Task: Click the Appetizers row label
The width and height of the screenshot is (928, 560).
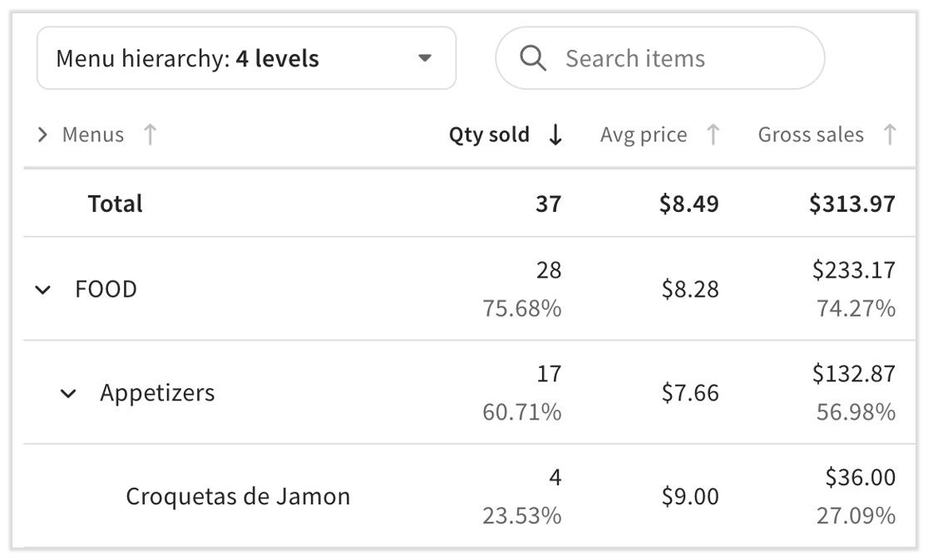Action: tap(157, 393)
